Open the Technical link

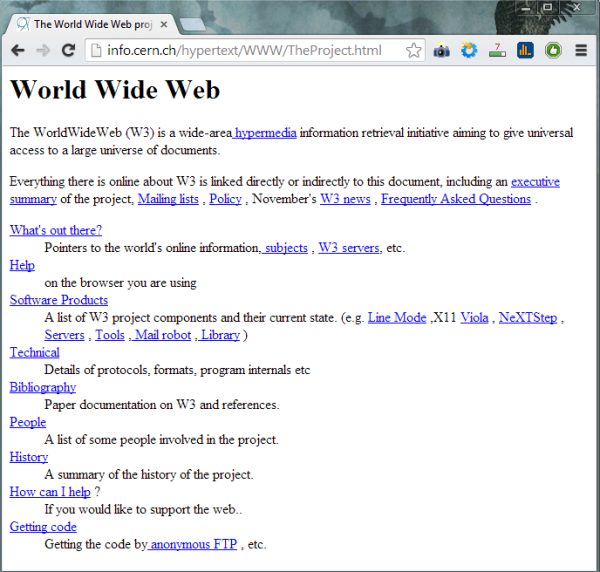click(x=34, y=352)
